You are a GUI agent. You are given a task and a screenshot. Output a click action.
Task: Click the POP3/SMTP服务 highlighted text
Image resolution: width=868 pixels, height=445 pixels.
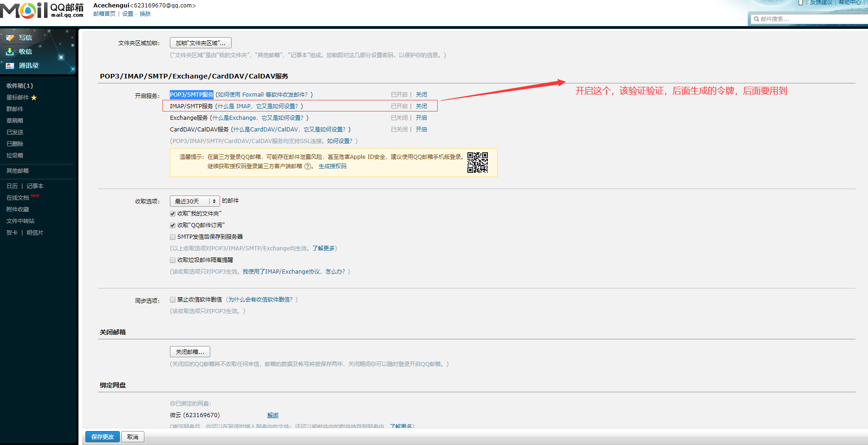pyautogui.click(x=191, y=95)
